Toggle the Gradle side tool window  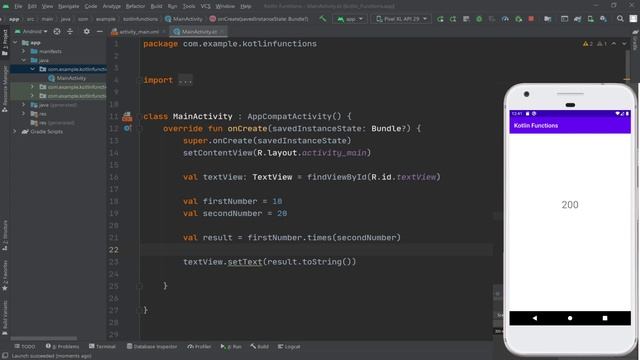(636, 40)
